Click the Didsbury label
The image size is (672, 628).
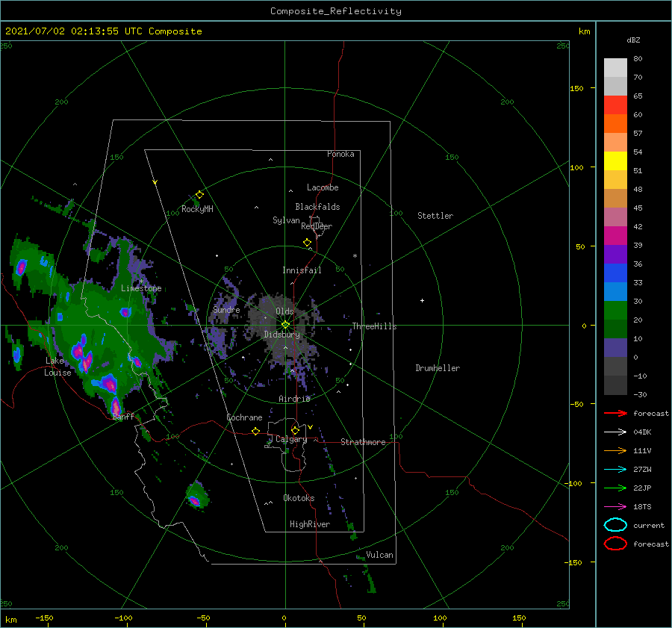282,335
